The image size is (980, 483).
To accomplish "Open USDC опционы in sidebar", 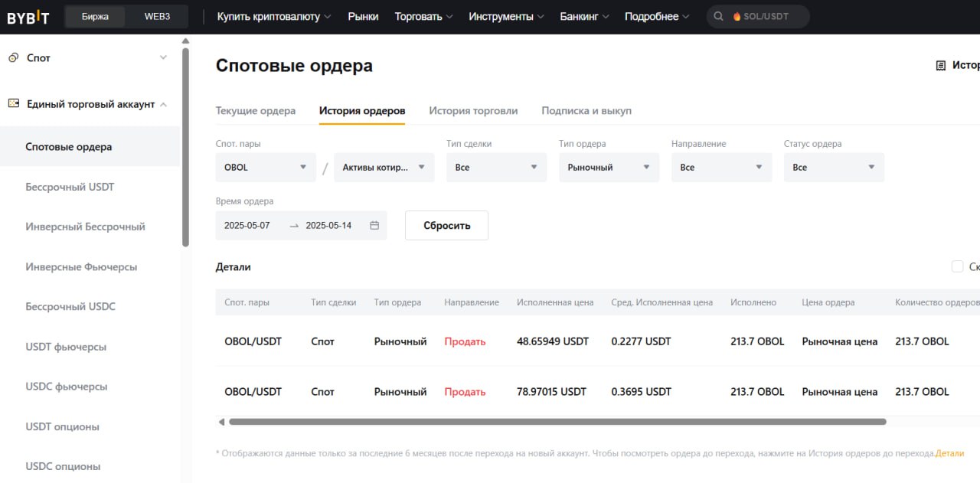I will pyautogui.click(x=63, y=466).
